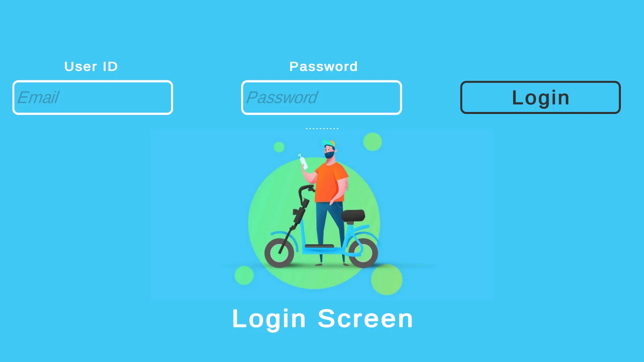The width and height of the screenshot is (644, 362).
Task: Select the Email input field
Action: [93, 97]
